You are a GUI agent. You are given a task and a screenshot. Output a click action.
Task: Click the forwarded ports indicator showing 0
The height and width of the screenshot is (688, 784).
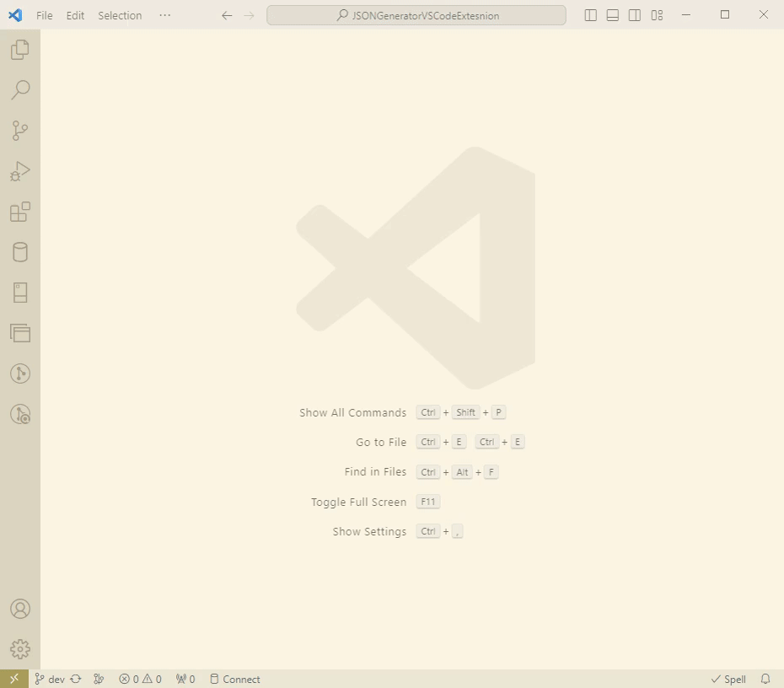pyautogui.click(x=185, y=679)
